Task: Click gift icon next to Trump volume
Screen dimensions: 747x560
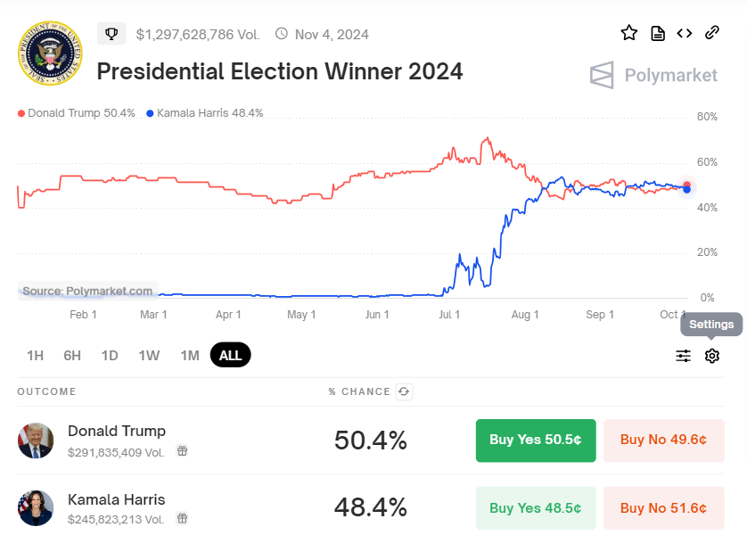Action: pyautogui.click(x=183, y=451)
